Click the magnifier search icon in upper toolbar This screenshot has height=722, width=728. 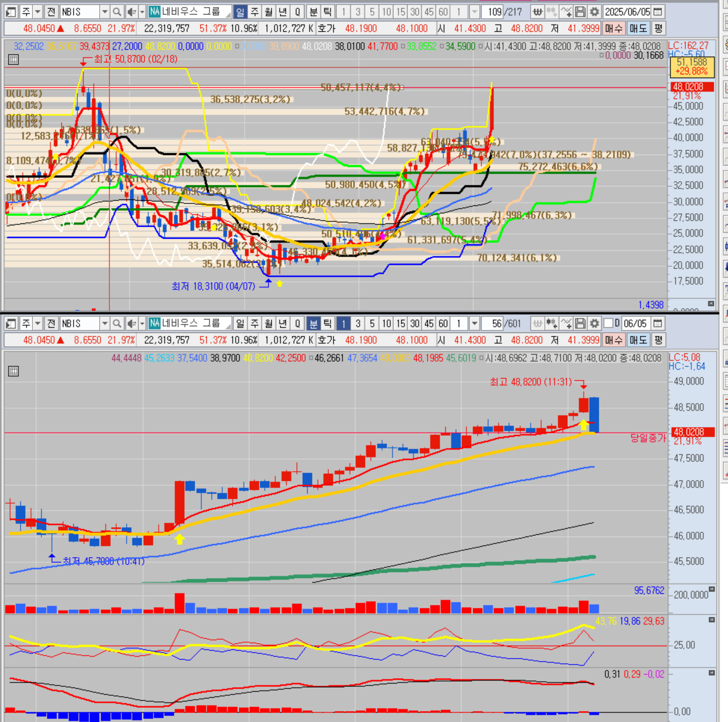[117, 11]
